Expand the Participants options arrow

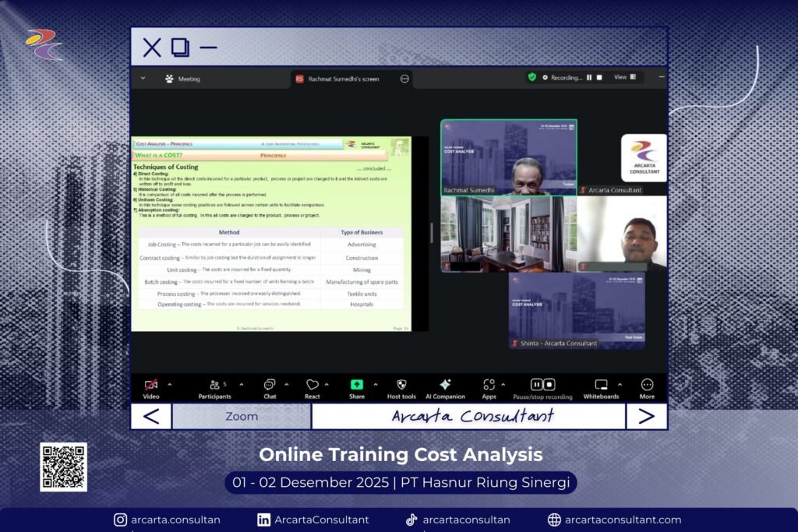(x=241, y=384)
